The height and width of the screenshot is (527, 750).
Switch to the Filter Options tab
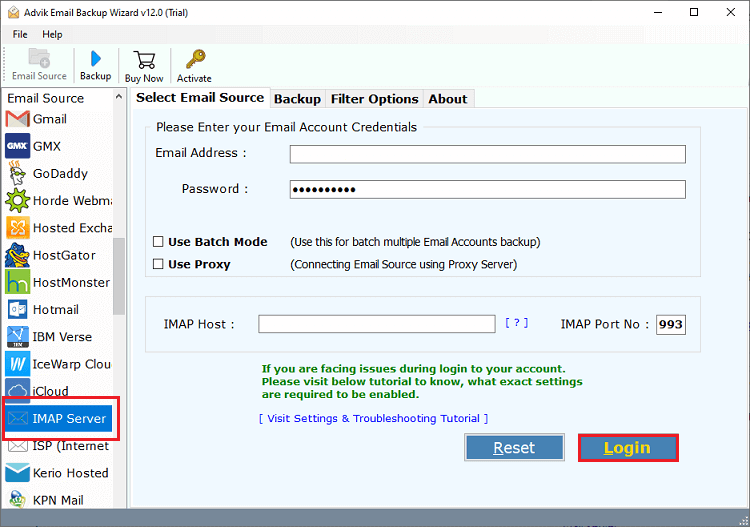375,99
